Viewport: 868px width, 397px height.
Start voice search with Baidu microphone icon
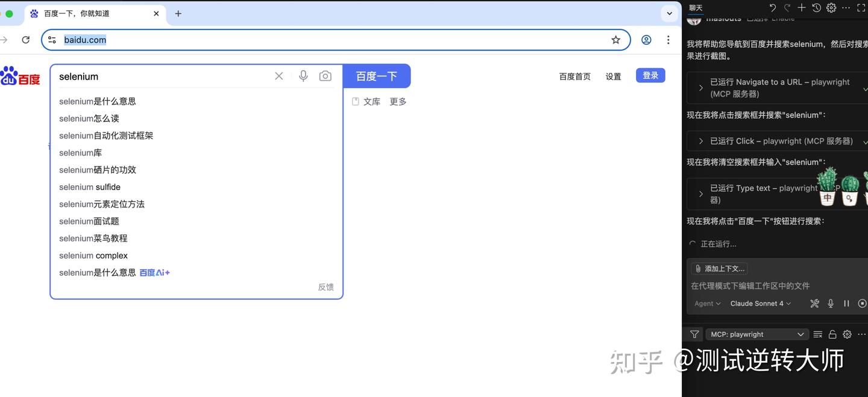pyautogui.click(x=303, y=76)
